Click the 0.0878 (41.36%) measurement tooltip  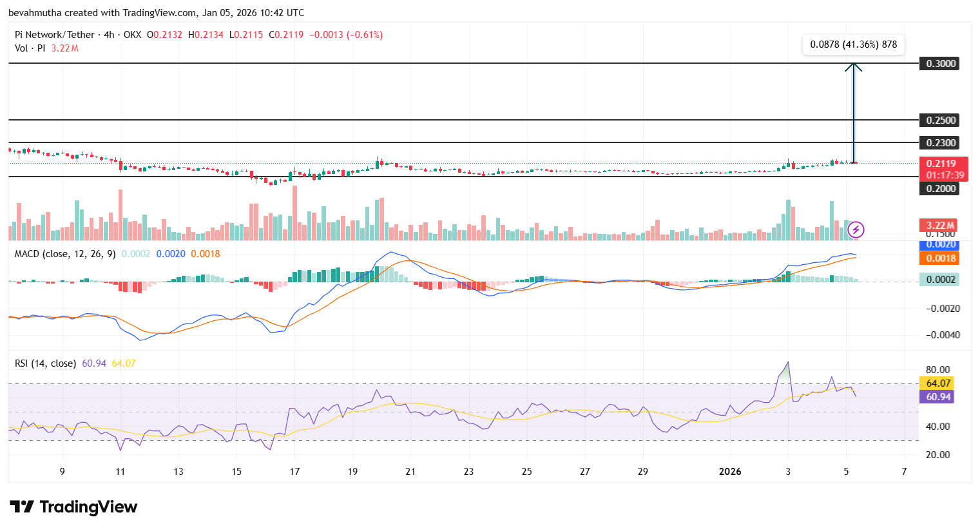tap(853, 44)
